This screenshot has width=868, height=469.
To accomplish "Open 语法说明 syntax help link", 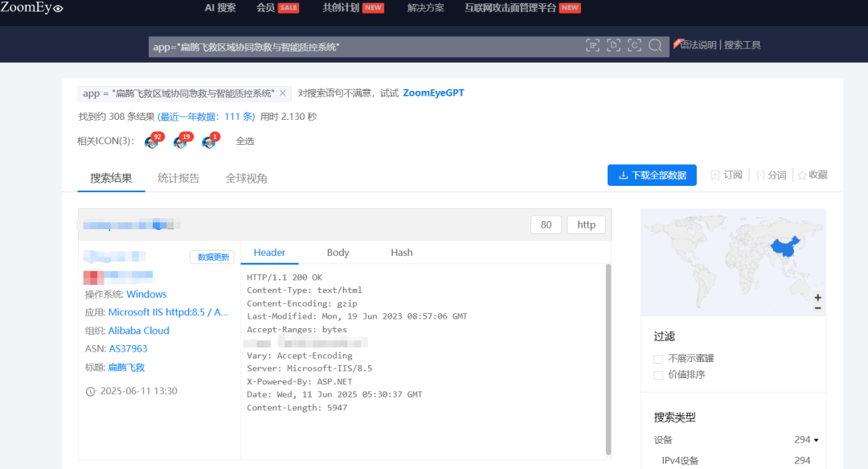I will (x=698, y=45).
